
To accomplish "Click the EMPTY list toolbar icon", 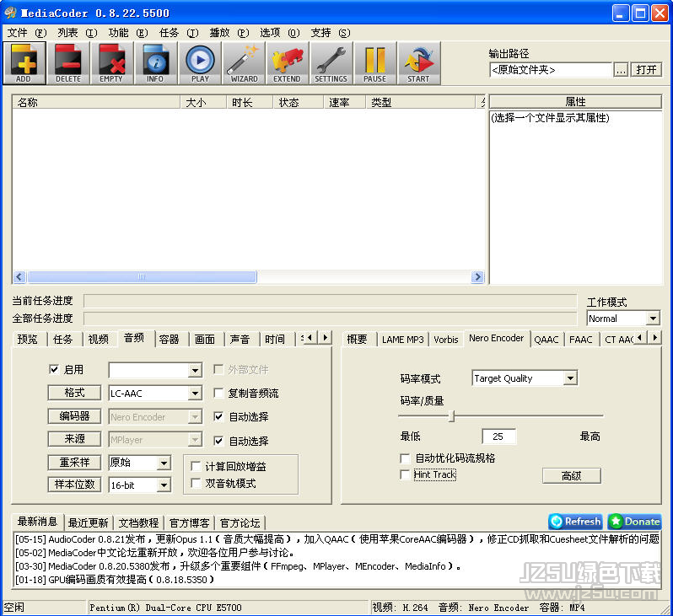I will pyautogui.click(x=111, y=63).
